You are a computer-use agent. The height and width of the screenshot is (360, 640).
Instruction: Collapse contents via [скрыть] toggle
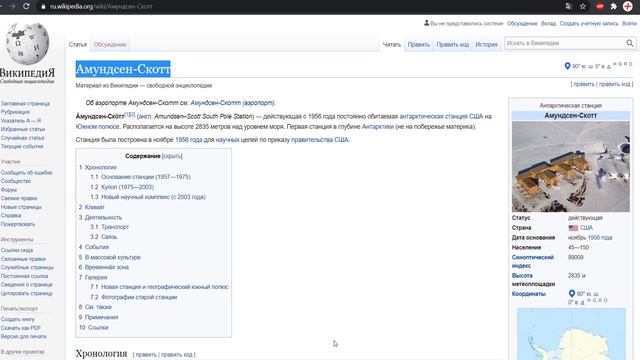[x=172, y=156]
